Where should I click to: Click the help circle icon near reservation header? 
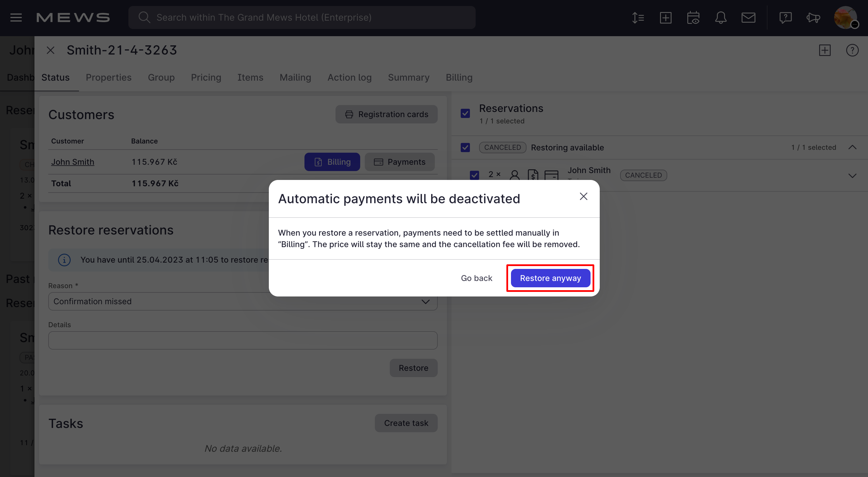click(852, 50)
